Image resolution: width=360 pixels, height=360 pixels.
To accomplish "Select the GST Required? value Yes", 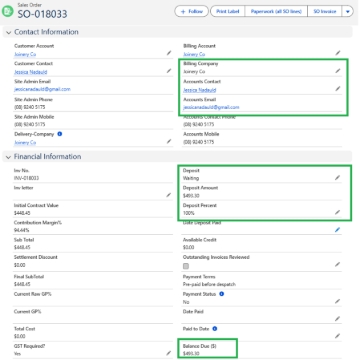I will (17, 354).
